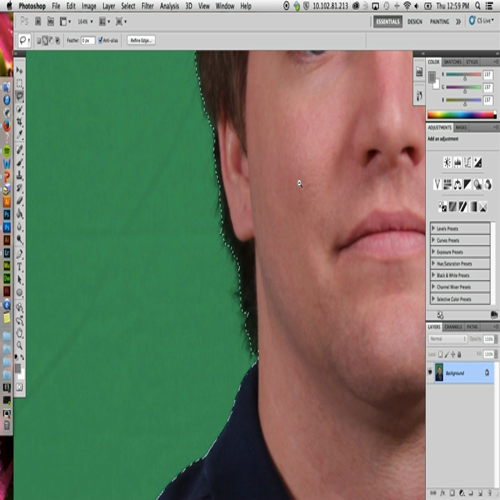Switch to the Swatches tab
500x500 pixels.
453,62
